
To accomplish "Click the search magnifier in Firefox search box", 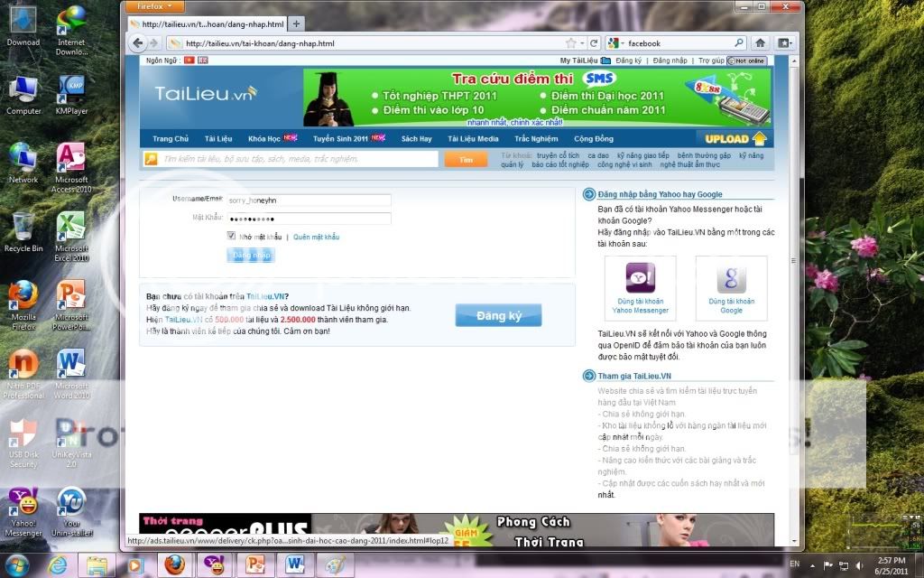I will click(739, 43).
